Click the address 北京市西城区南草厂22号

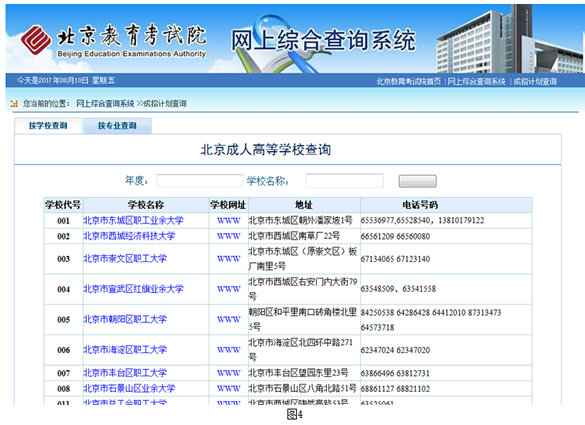(x=294, y=236)
